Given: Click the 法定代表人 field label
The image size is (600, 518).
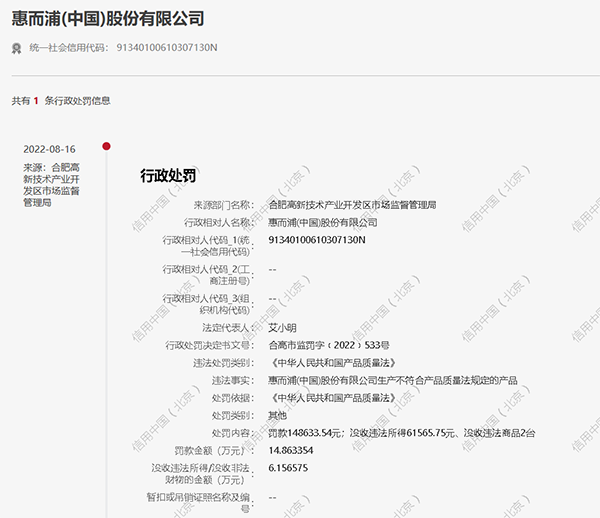Looking at the screenshot, I should (x=228, y=328).
